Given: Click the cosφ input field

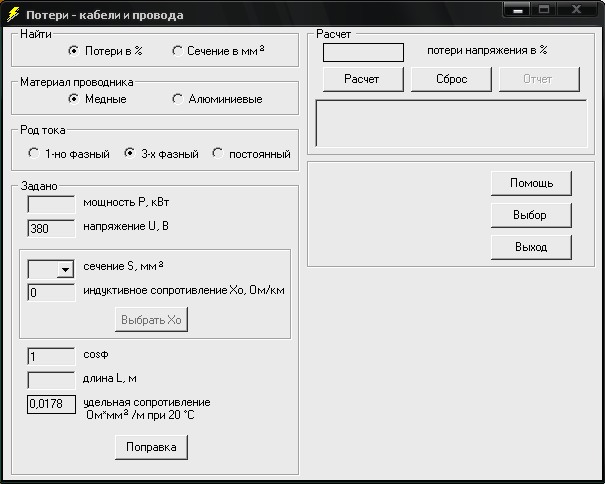Looking at the screenshot, I should coord(51,356).
